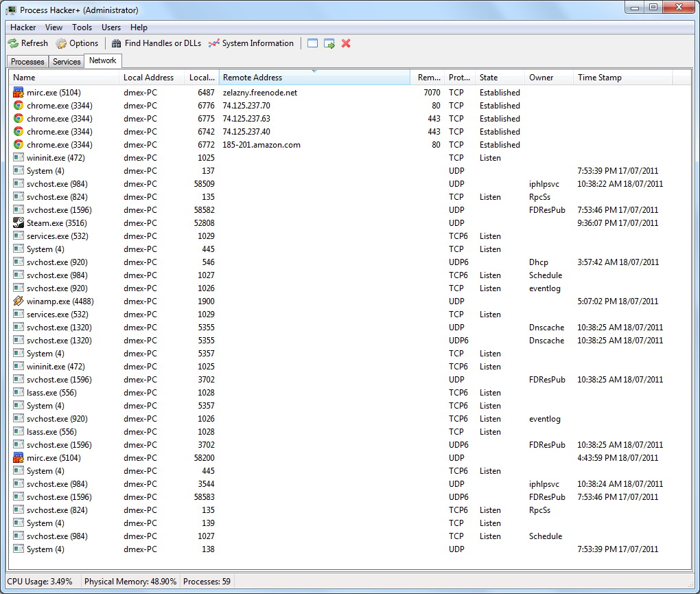Sort by the Local... port column header

[202, 78]
